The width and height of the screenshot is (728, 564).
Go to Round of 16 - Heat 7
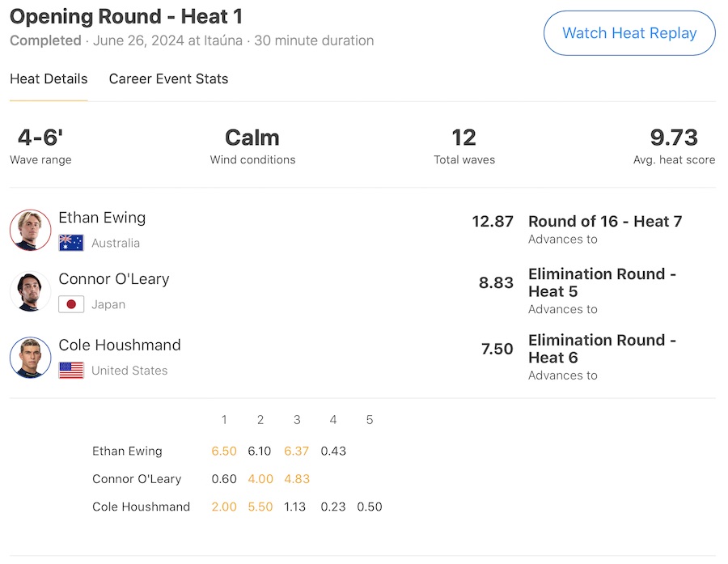point(604,222)
